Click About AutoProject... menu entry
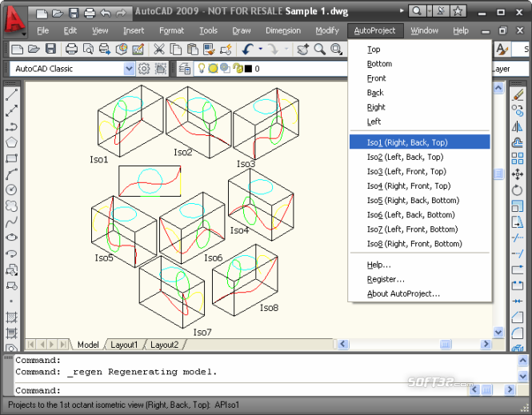532x415 pixels. [420, 294]
